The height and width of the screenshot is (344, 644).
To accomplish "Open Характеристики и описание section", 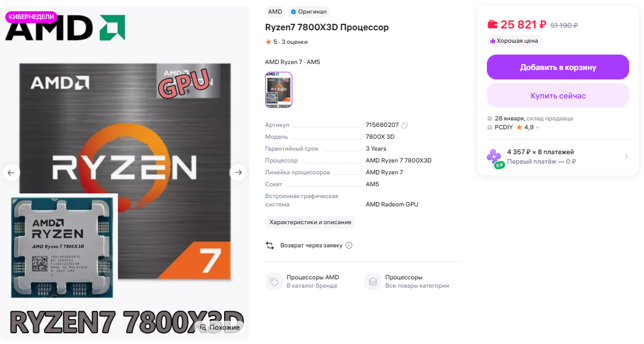I will pyautogui.click(x=310, y=222).
